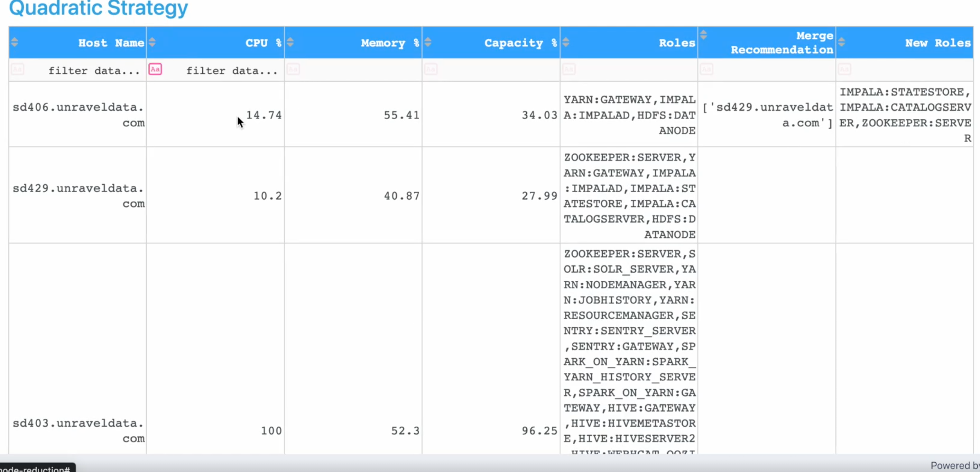Toggle case-sensitive filter for Roles

pyautogui.click(x=569, y=69)
